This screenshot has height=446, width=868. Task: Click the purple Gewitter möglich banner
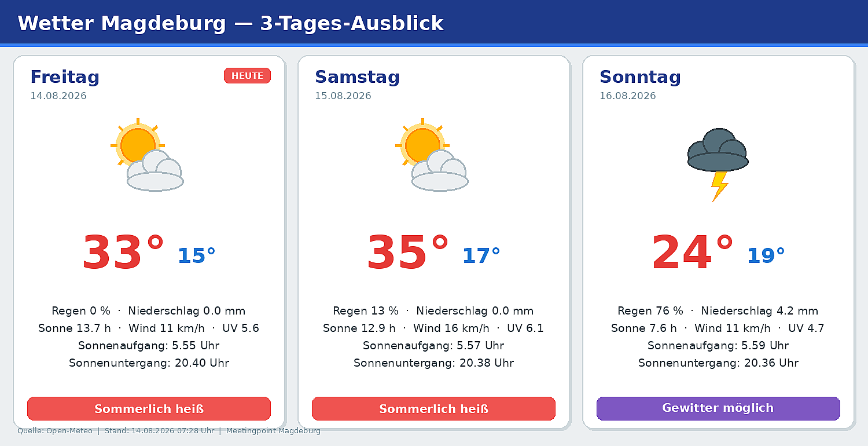[718, 408]
